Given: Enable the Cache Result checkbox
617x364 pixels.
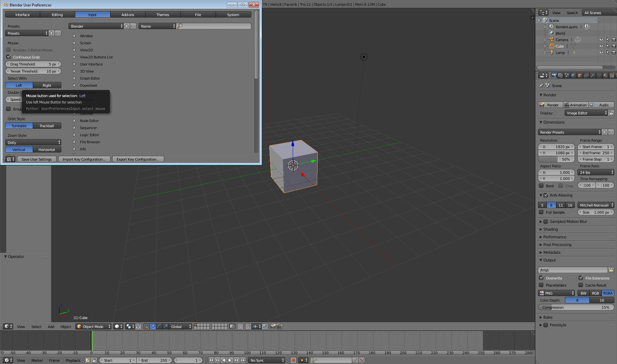Looking at the screenshot, I should pos(581,285).
